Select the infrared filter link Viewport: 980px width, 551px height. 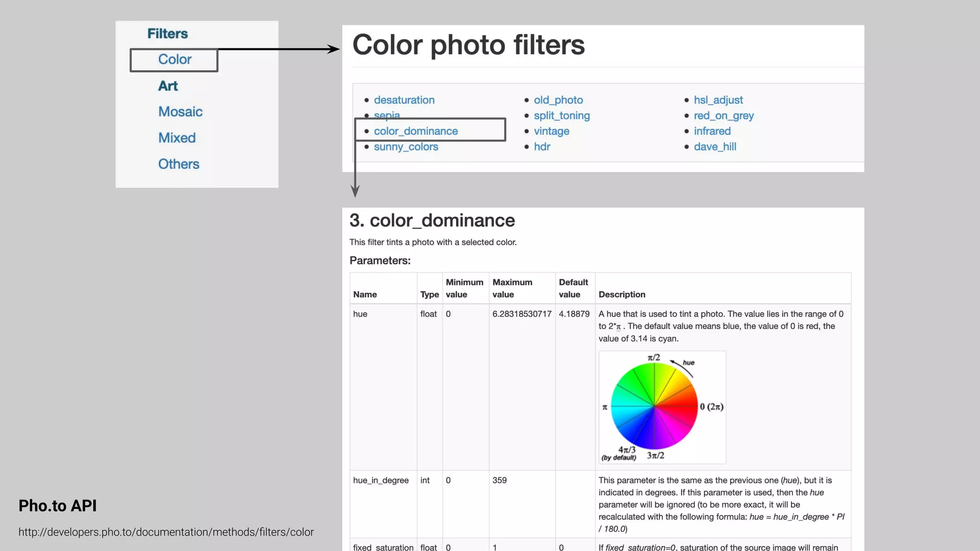[x=712, y=131]
